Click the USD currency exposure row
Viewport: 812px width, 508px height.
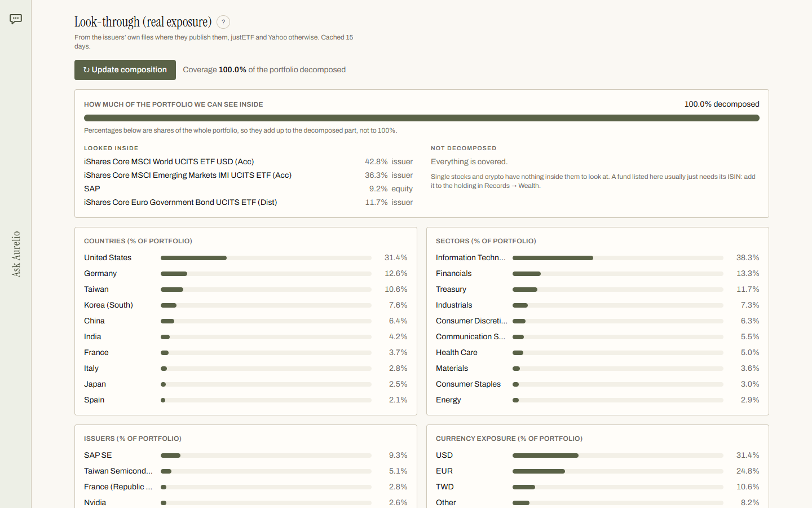tap(598, 455)
